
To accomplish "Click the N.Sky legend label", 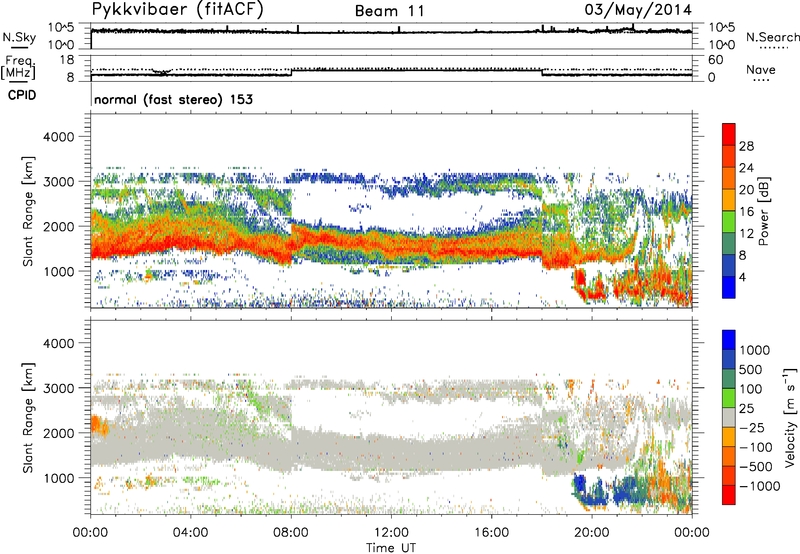I will pyautogui.click(x=19, y=37).
